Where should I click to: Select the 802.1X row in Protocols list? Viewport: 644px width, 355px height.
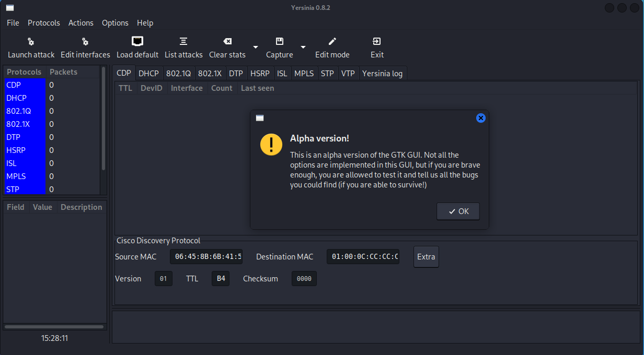click(51, 124)
